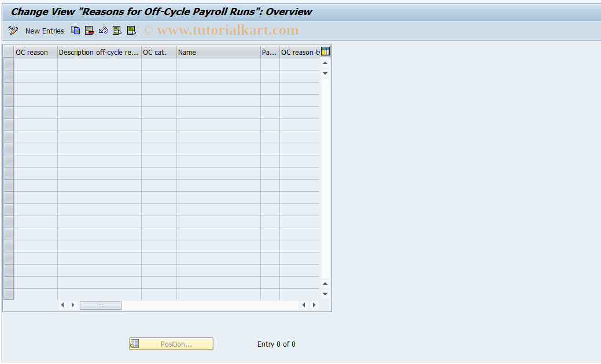Click the Entry 0 of 0 text
Viewport: 601px width, 364px height.
pyautogui.click(x=276, y=344)
